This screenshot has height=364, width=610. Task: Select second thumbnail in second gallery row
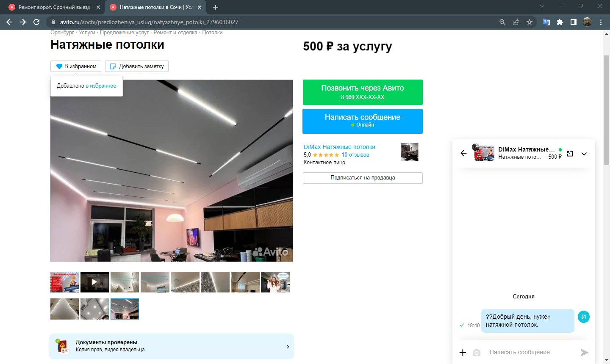pyautogui.click(x=94, y=309)
